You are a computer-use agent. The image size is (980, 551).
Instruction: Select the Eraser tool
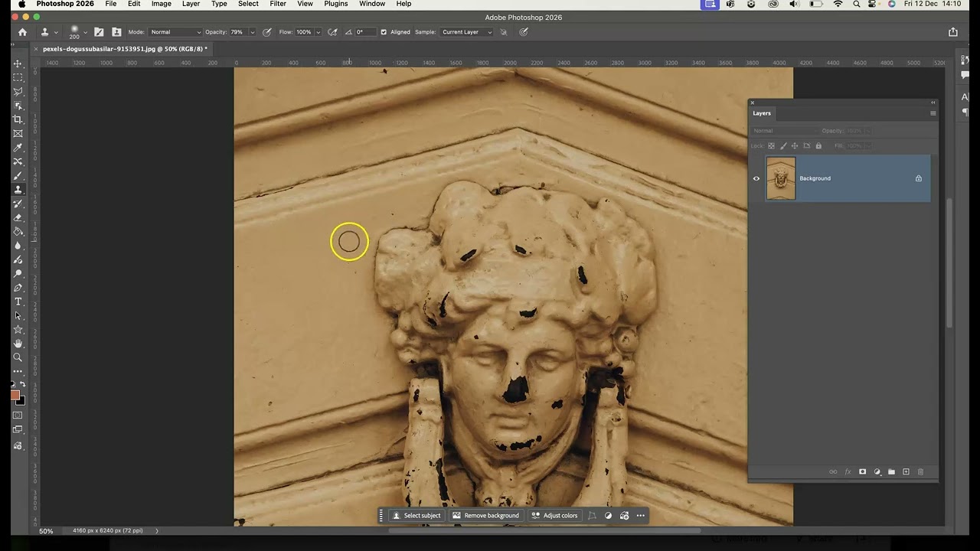click(x=18, y=217)
